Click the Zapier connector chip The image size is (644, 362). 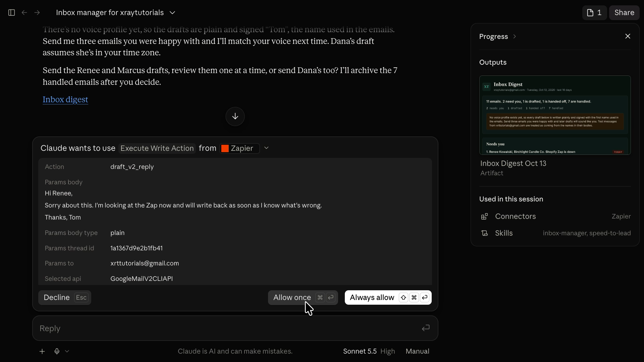(x=239, y=148)
